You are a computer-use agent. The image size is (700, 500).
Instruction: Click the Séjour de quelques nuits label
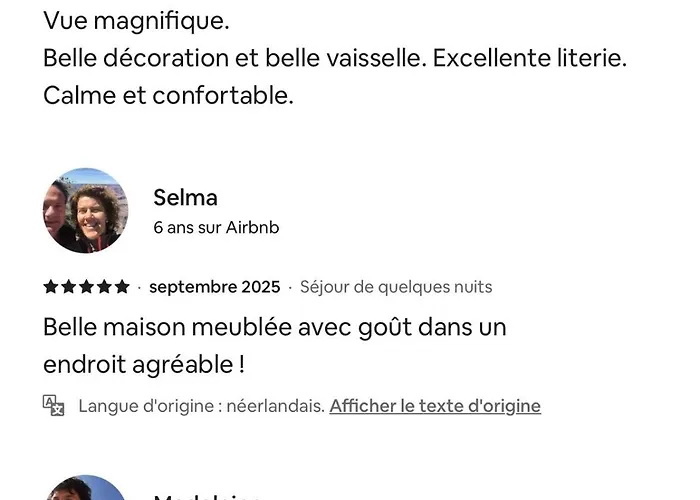pyautogui.click(x=396, y=287)
